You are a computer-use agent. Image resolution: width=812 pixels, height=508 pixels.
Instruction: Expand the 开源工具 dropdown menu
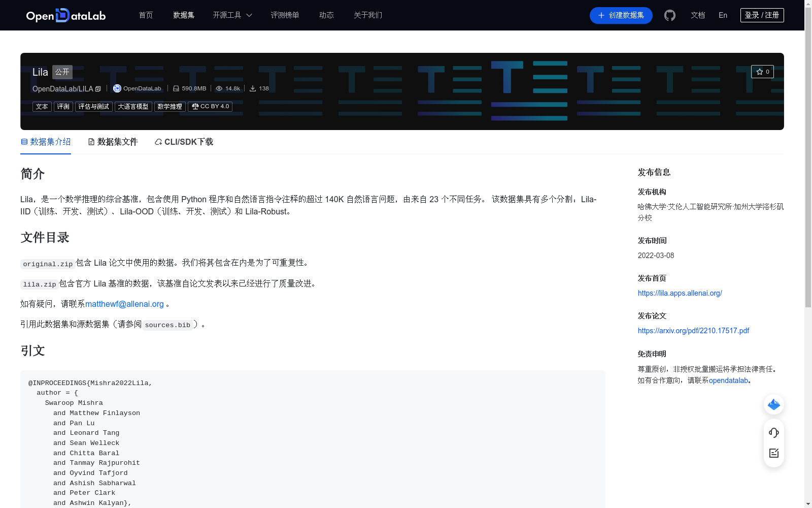[x=232, y=15]
